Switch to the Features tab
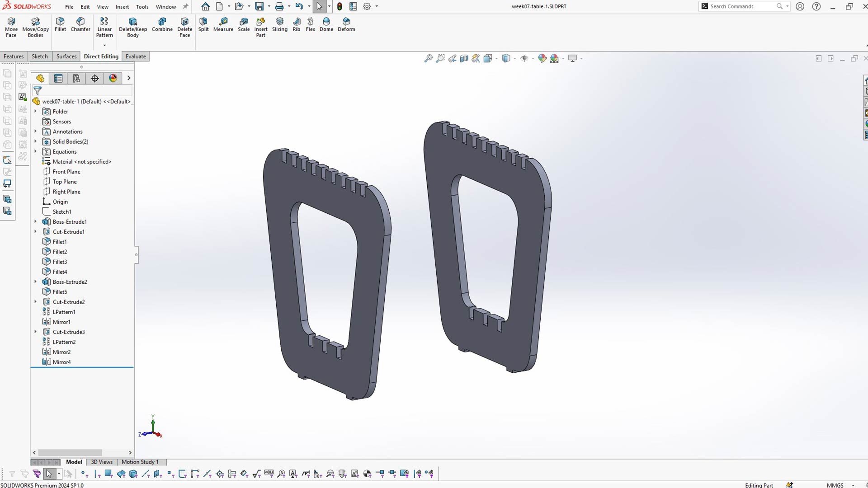This screenshot has height=488, width=868. [x=14, y=56]
